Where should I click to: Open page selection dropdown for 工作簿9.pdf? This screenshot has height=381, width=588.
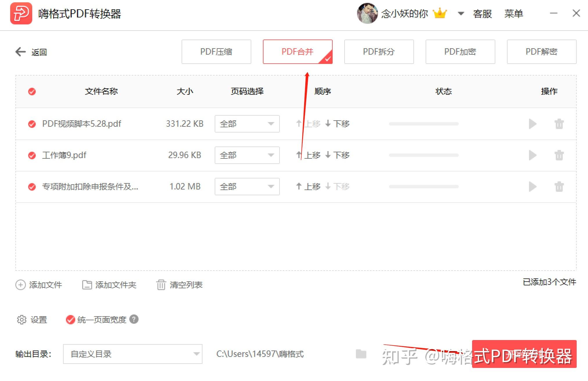coord(247,155)
